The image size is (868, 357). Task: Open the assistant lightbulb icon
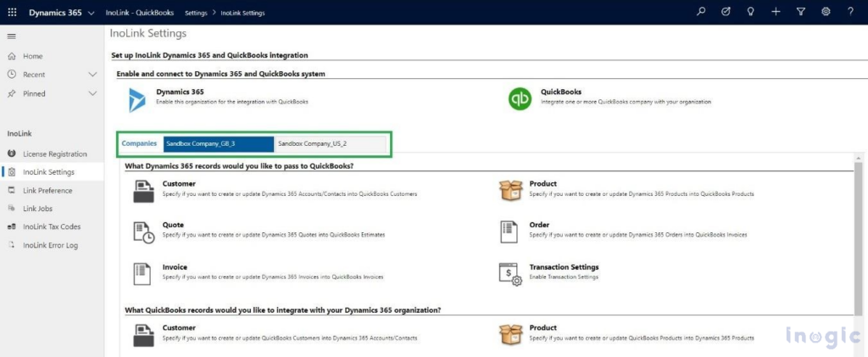pyautogui.click(x=751, y=12)
